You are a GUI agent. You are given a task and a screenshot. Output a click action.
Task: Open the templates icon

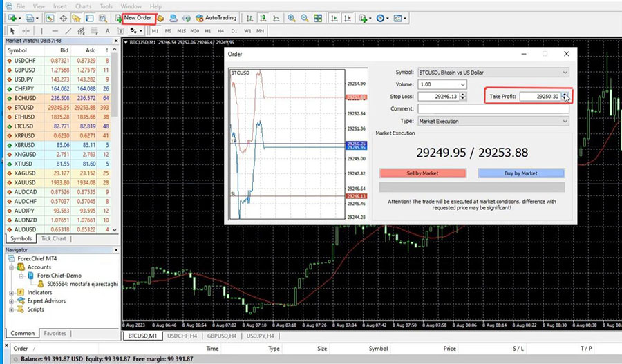399,18
